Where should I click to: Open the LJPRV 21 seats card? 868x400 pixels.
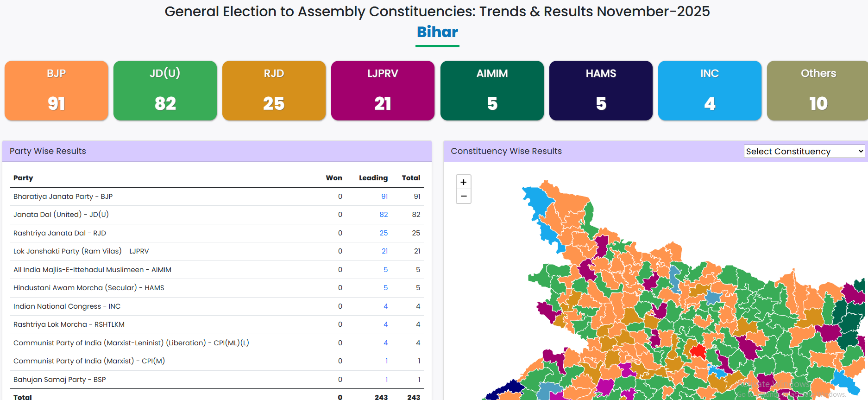pyautogui.click(x=383, y=91)
